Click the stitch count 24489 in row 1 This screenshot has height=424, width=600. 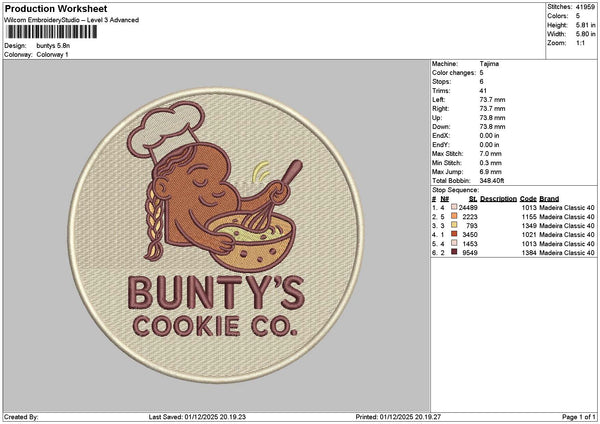pyautogui.click(x=468, y=207)
